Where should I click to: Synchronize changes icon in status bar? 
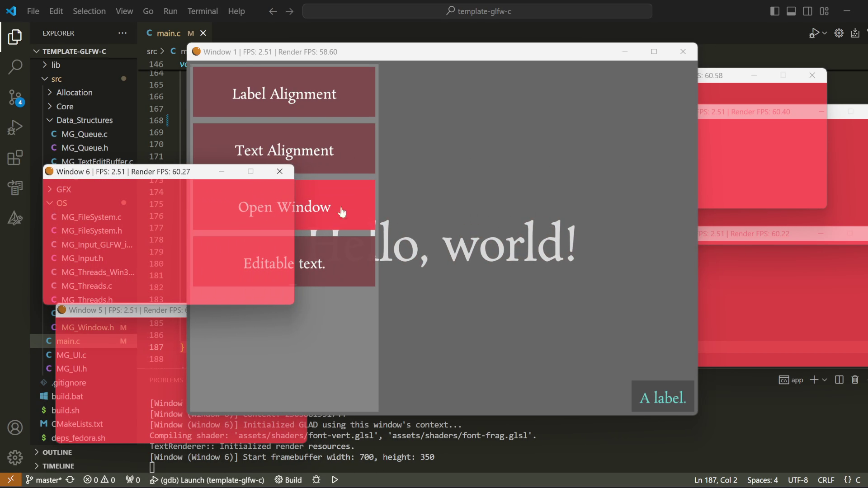[x=70, y=480]
